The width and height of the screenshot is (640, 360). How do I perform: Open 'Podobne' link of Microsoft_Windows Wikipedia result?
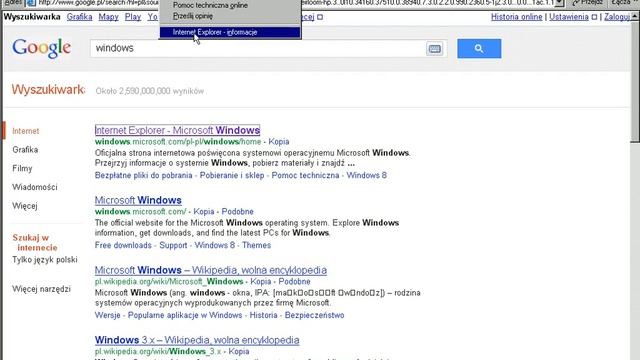[x=294, y=282]
